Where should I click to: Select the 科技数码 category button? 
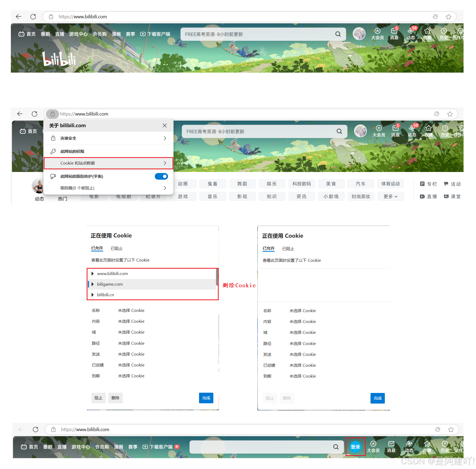(x=302, y=184)
